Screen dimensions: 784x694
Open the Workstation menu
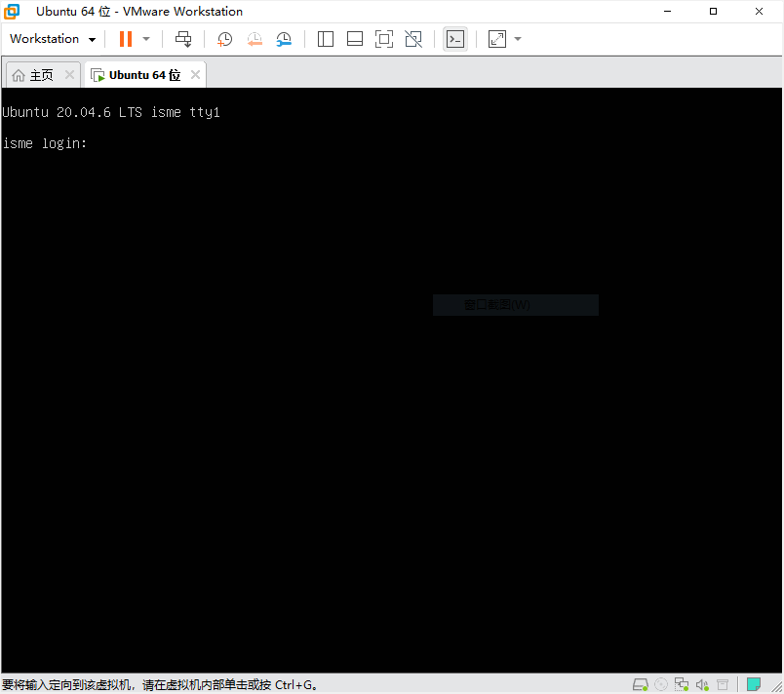point(52,39)
